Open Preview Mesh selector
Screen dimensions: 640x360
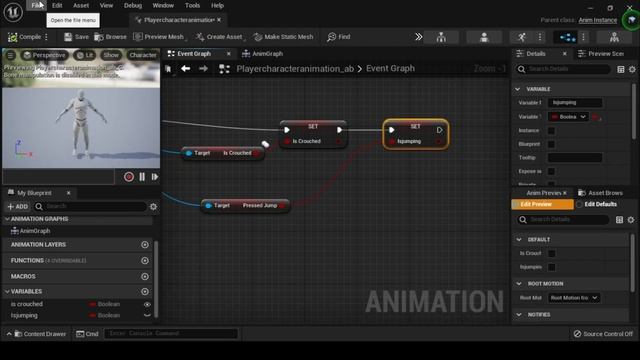(159, 37)
